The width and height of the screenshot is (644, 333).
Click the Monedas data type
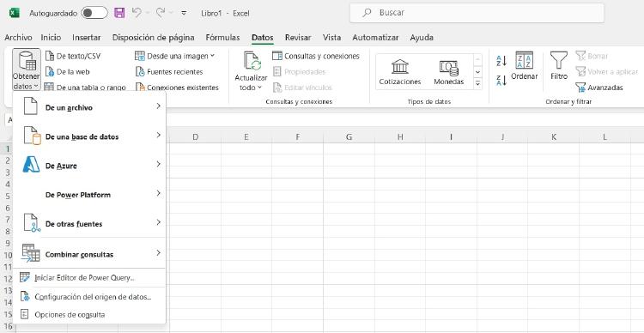pos(448,72)
